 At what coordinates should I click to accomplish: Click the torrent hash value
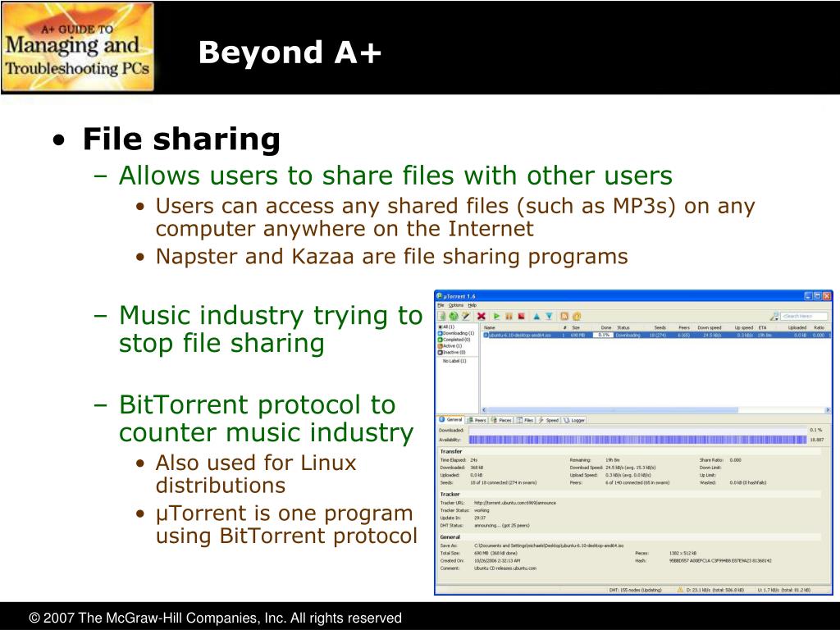(x=720, y=561)
